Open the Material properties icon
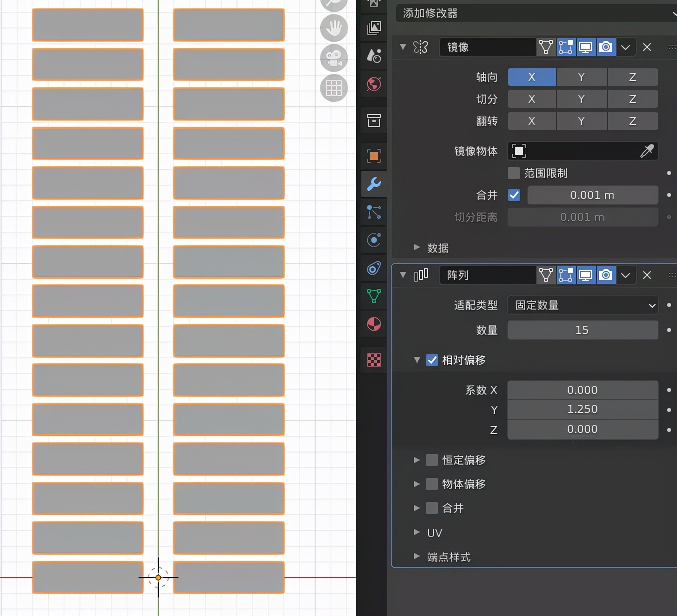Image resolution: width=677 pixels, height=616 pixels. 373,324
